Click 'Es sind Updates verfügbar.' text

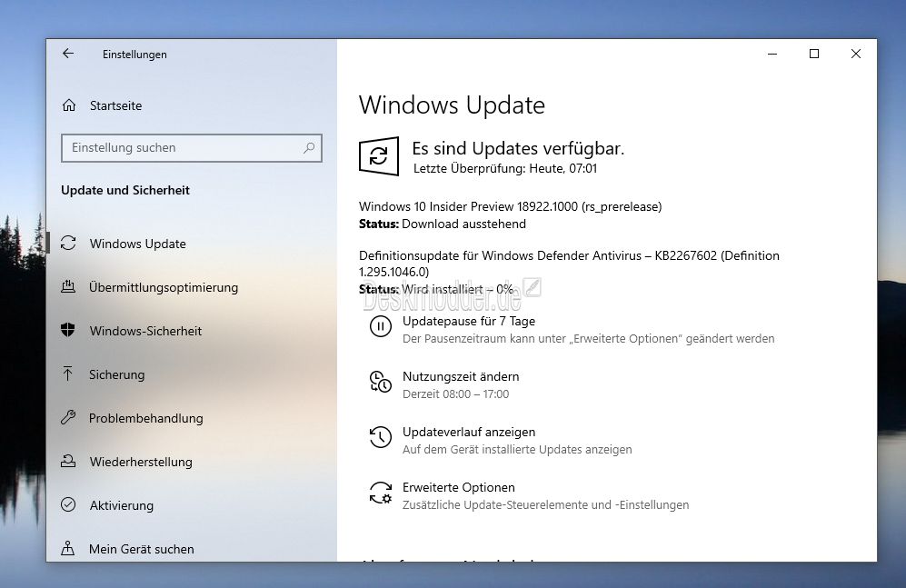click(x=518, y=148)
